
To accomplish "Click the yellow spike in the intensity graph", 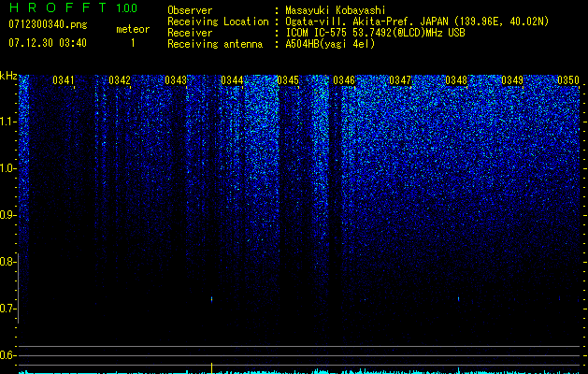I will (x=211, y=368).
